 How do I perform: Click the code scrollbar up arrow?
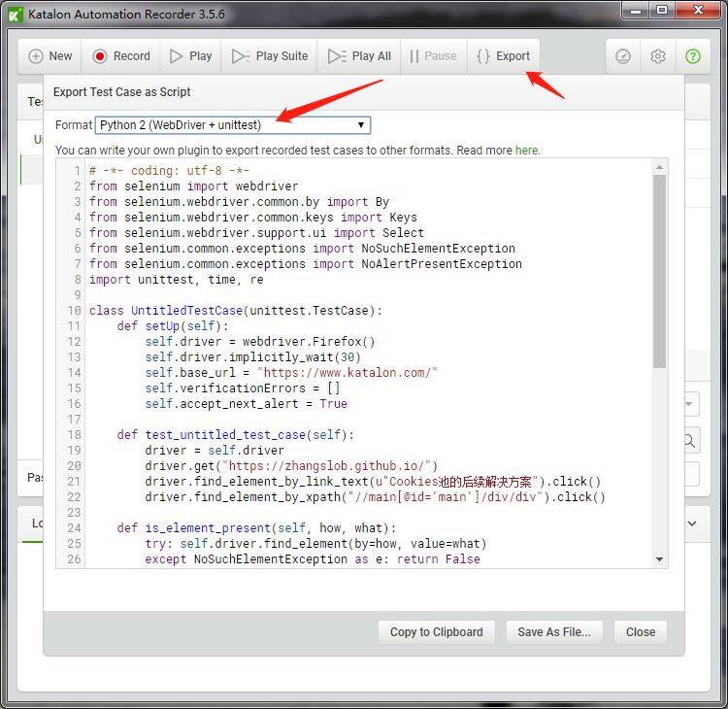pos(659,167)
